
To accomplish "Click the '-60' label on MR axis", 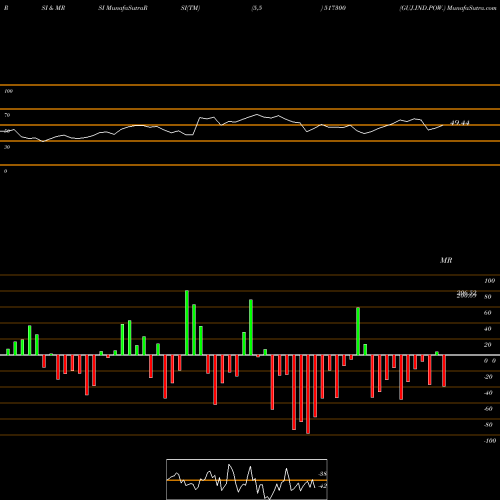I will pos(488,409).
